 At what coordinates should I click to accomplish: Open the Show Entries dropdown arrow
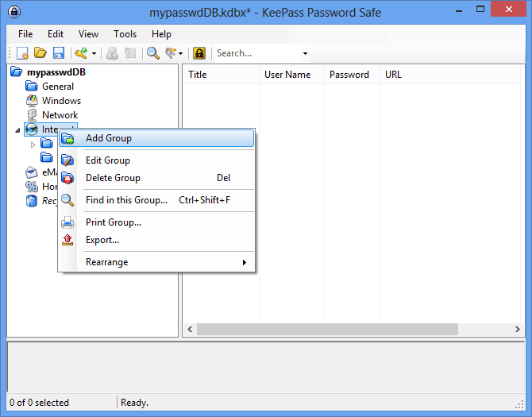(x=180, y=53)
